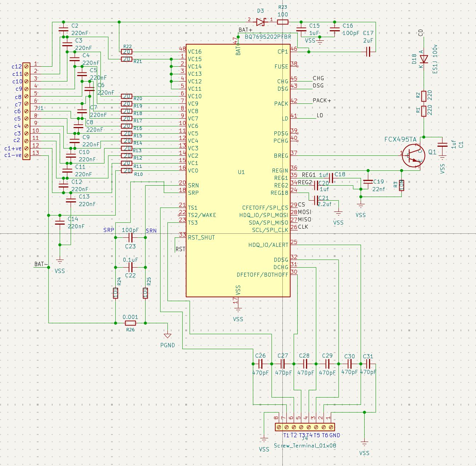Click resistor R24 symbol
The width and height of the screenshot is (476, 466).
click(116, 293)
